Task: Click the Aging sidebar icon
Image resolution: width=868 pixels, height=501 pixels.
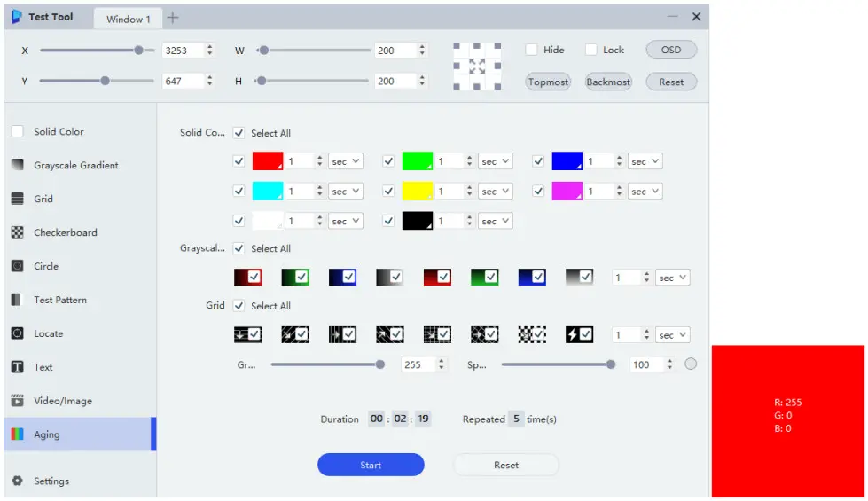Action: (x=18, y=434)
